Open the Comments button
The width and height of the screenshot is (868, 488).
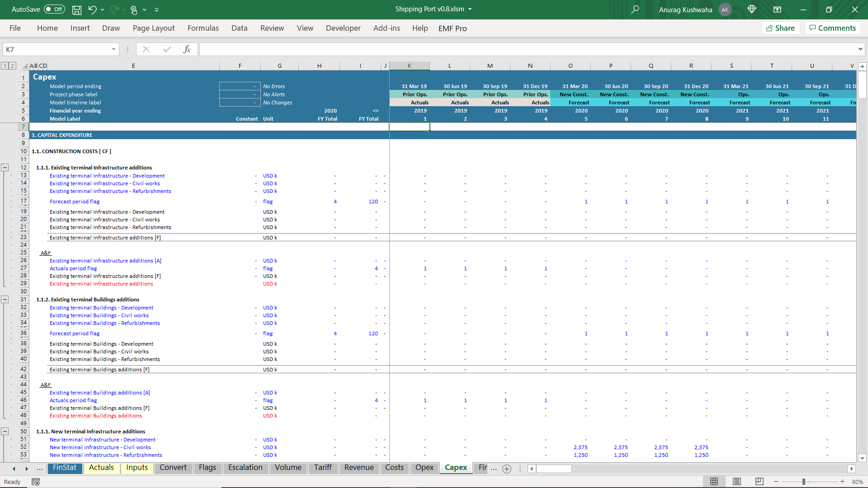pos(832,28)
